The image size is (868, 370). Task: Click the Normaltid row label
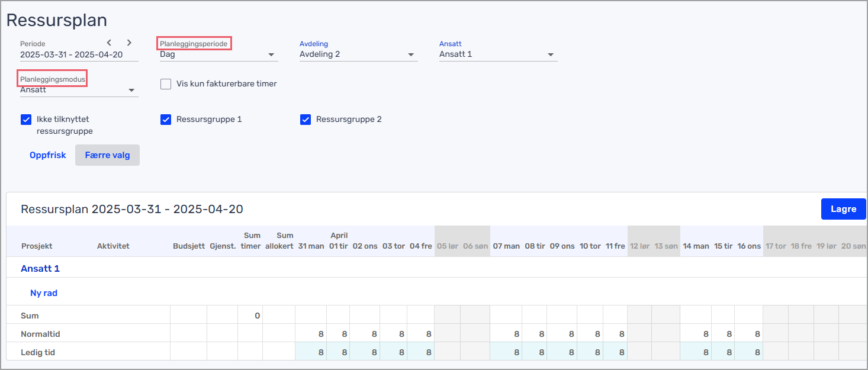pyautogui.click(x=40, y=334)
